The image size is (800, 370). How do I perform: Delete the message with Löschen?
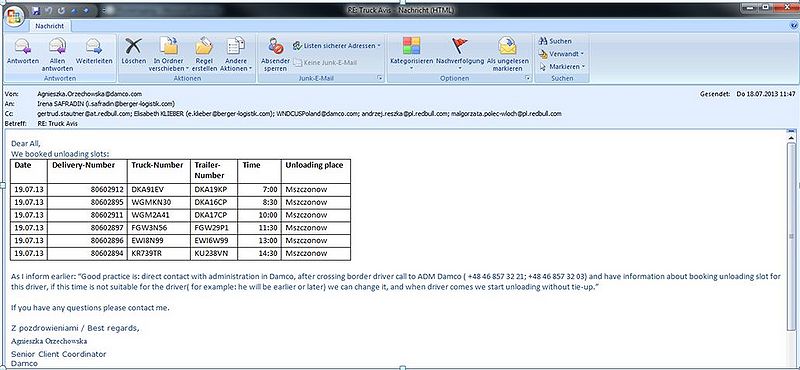click(x=133, y=51)
